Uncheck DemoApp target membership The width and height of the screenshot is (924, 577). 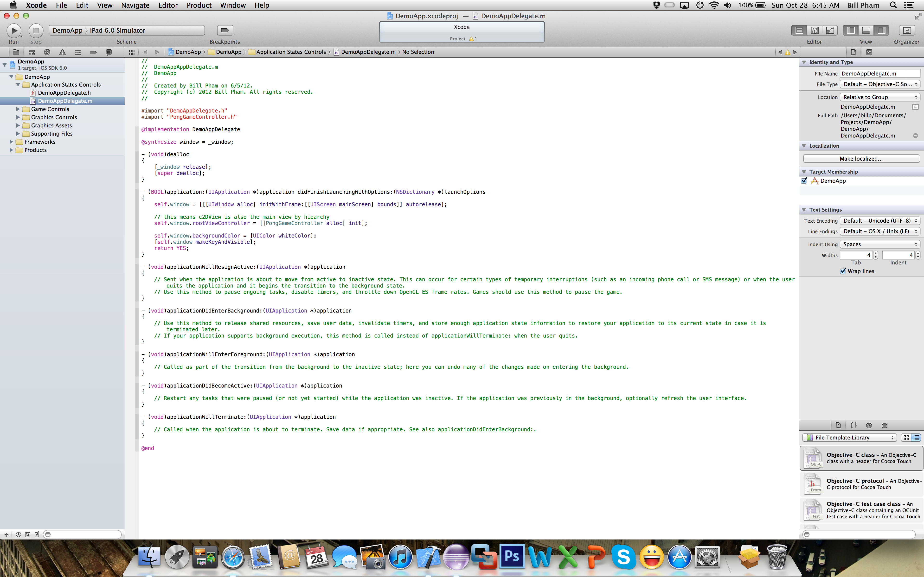(x=804, y=181)
